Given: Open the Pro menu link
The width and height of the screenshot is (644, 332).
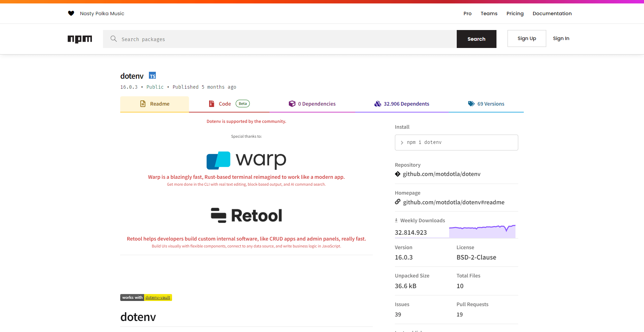Looking at the screenshot, I should (x=467, y=13).
